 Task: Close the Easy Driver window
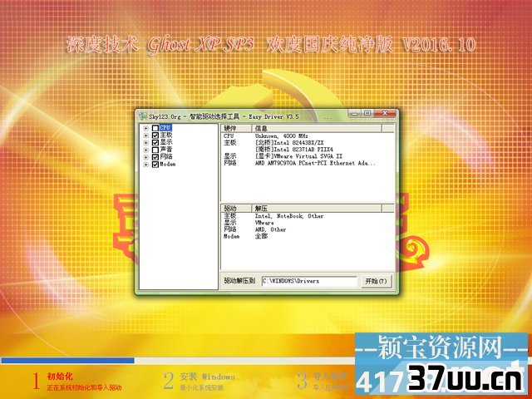tap(385, 114)
